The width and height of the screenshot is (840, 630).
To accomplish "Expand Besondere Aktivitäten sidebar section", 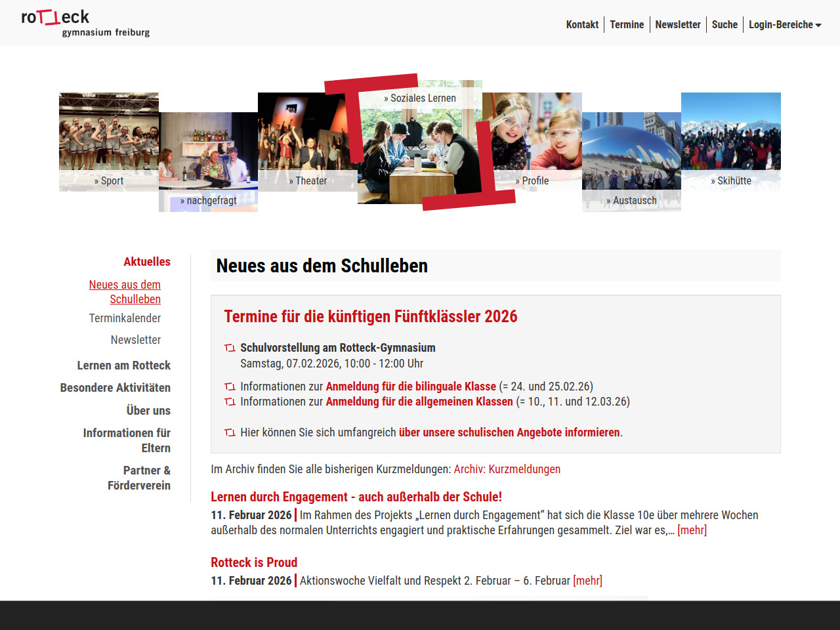I will [x=115, y=388].
